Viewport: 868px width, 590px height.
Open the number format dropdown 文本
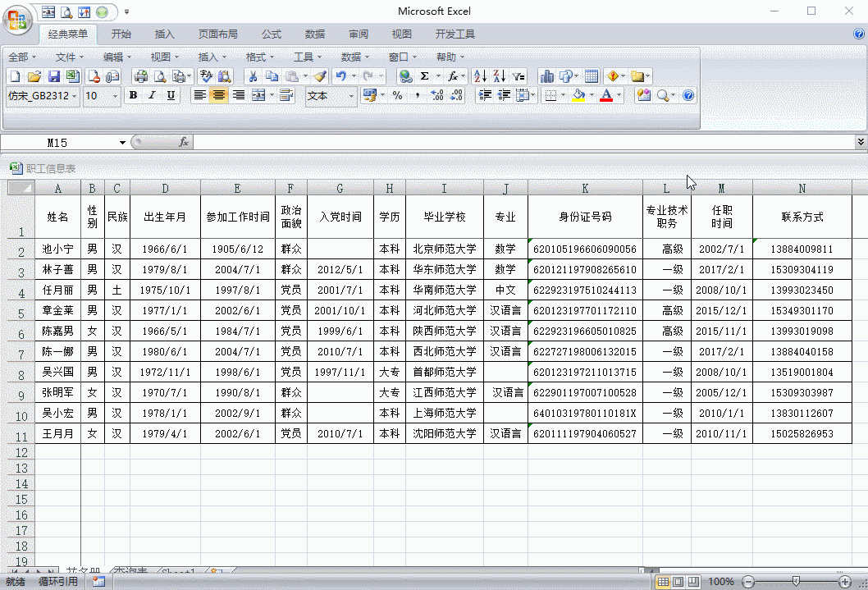(x=351, y=96)
